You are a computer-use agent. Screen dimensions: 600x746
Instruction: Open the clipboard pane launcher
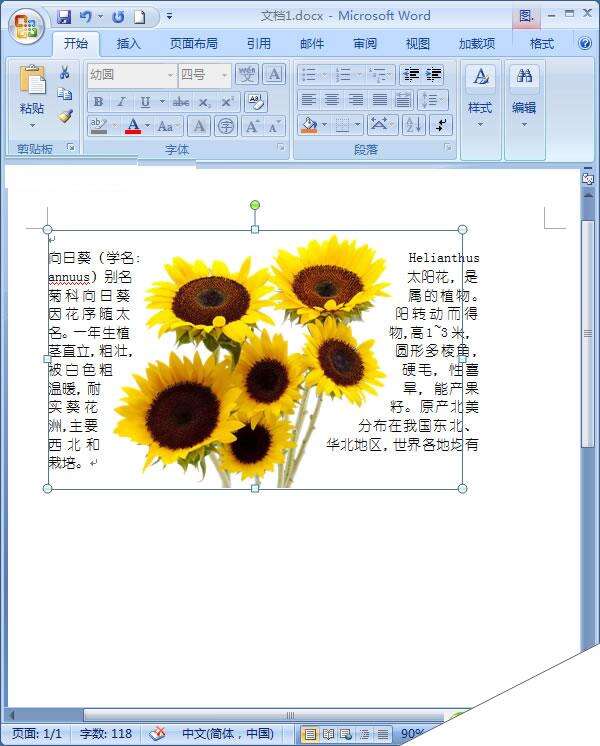pyautogui.click(x=70, y=147)
